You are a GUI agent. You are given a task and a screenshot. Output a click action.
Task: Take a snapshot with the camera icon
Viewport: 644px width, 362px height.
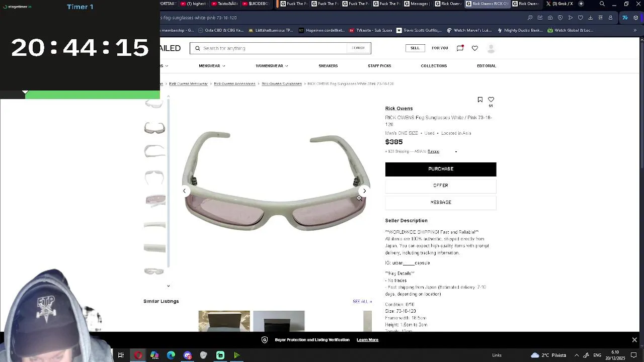[x=550, y=18]
